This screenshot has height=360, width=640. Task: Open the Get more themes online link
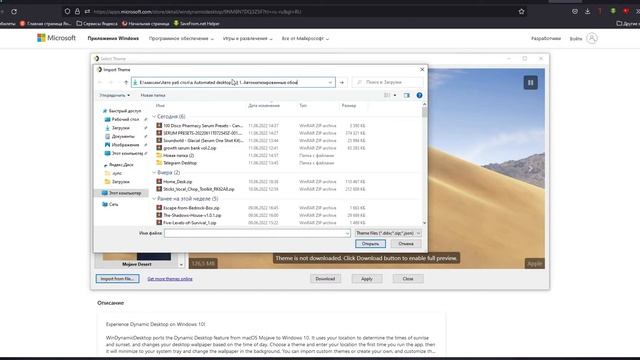[170, 279]
